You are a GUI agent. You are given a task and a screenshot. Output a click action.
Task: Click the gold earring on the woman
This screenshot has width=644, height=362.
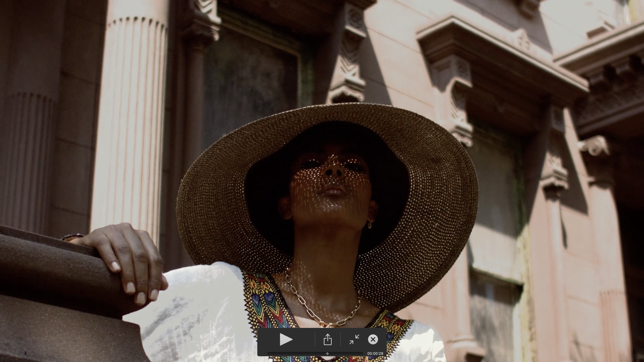(370, 226)
